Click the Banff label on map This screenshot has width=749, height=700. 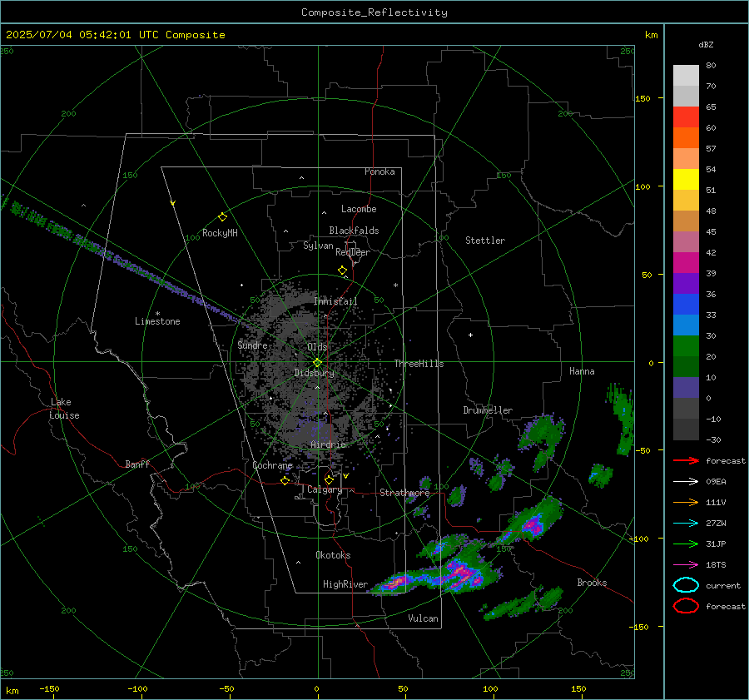[137, 464]
